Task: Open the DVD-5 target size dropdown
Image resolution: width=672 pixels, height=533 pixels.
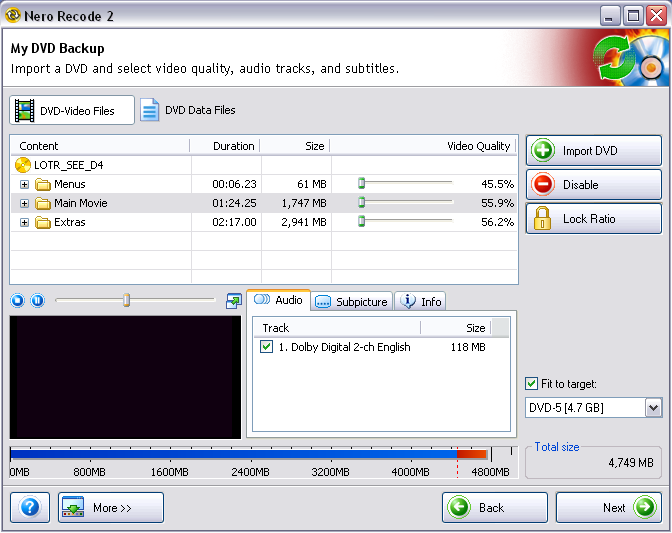Action: (653, 407)
